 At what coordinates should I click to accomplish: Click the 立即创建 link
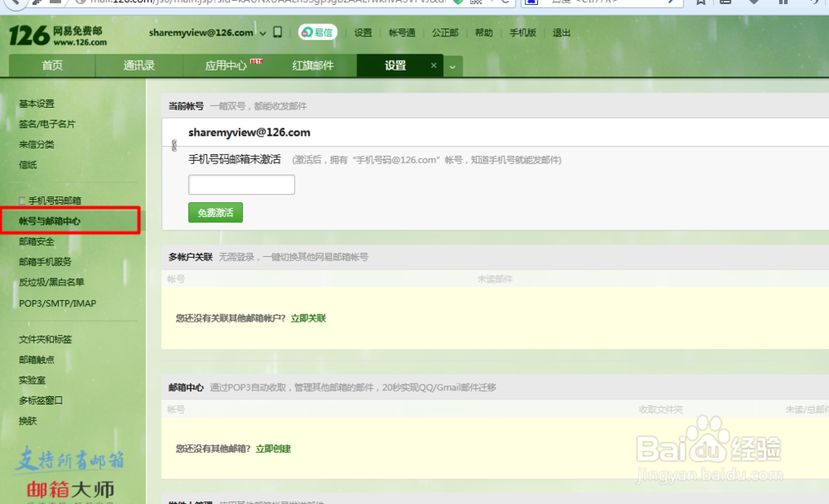274,449
